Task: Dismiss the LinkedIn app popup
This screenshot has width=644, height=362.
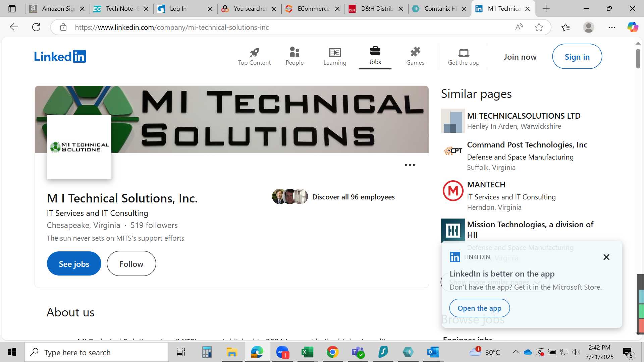Action: pyautogui.click(x=606, y=257)
